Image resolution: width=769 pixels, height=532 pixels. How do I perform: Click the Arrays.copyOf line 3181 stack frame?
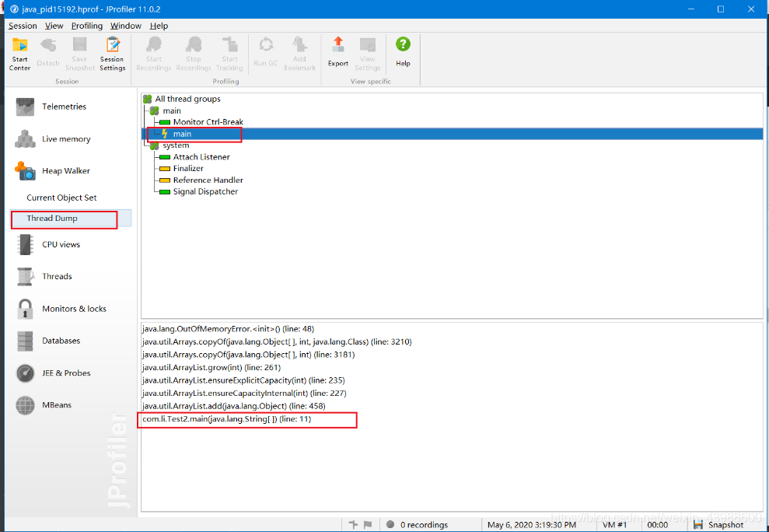click(248, 355)
